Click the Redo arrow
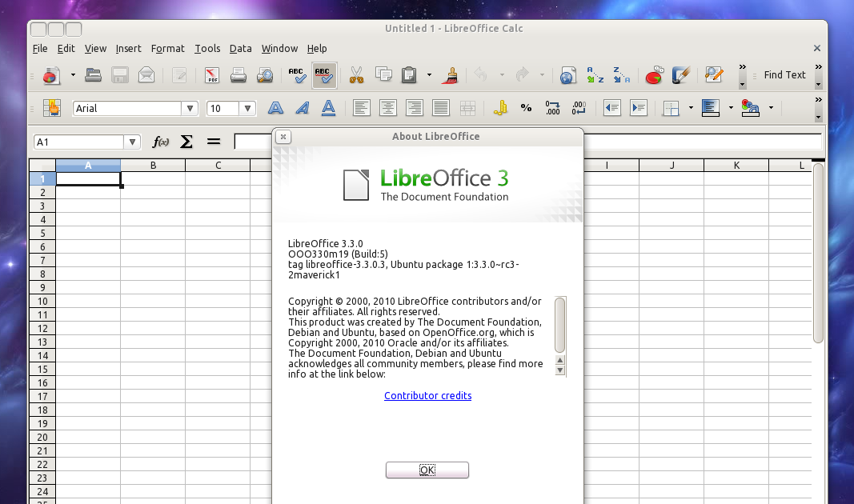The height and width of the screenshot is (504, 854). tap(523, 74)
